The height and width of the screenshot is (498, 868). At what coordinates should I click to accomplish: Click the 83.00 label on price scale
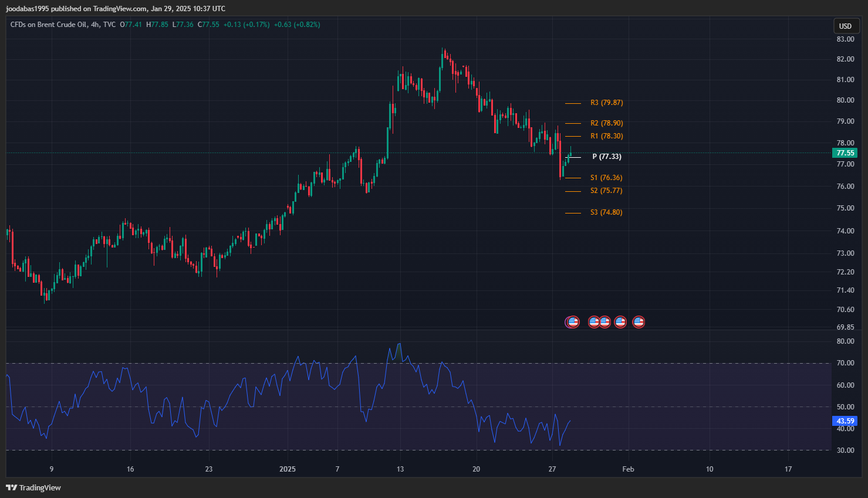pos(845,39)
